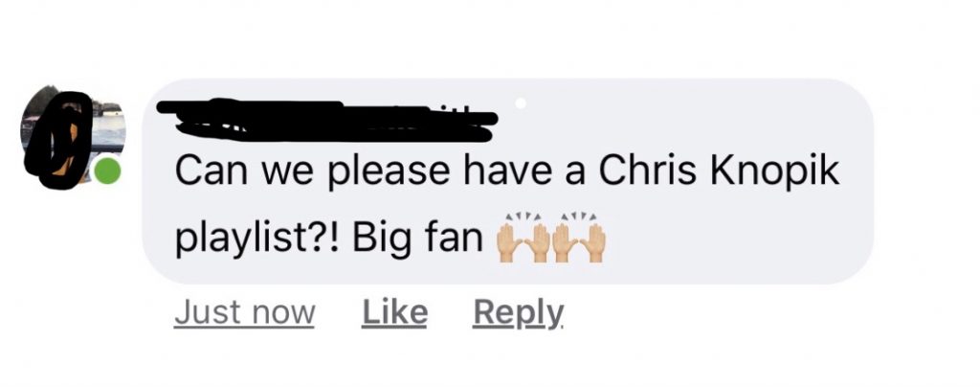
Task: Like the Chris Knopik playlist comment
Action: point(395,312)
